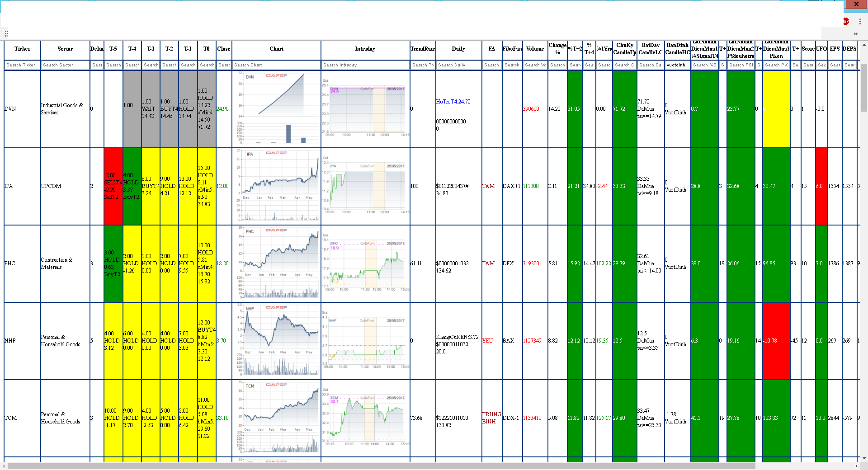
Task: Click the Search Ticker filter field
Action: point(22,65)
